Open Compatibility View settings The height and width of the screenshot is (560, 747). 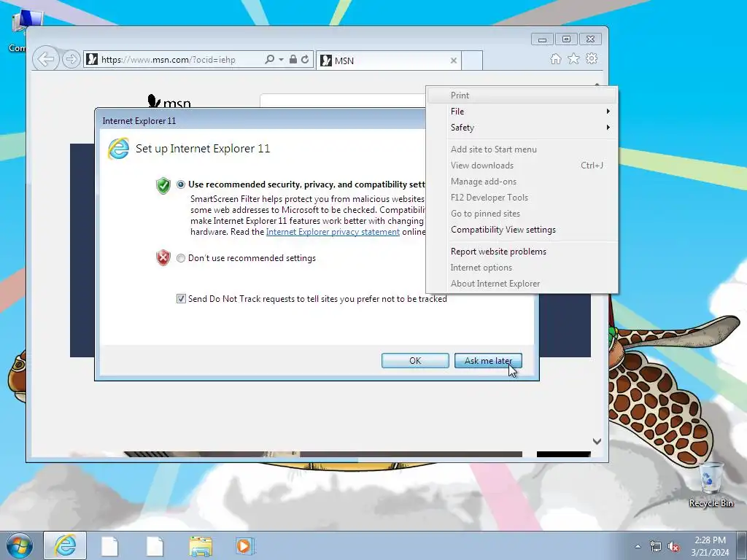coord(522,230)
